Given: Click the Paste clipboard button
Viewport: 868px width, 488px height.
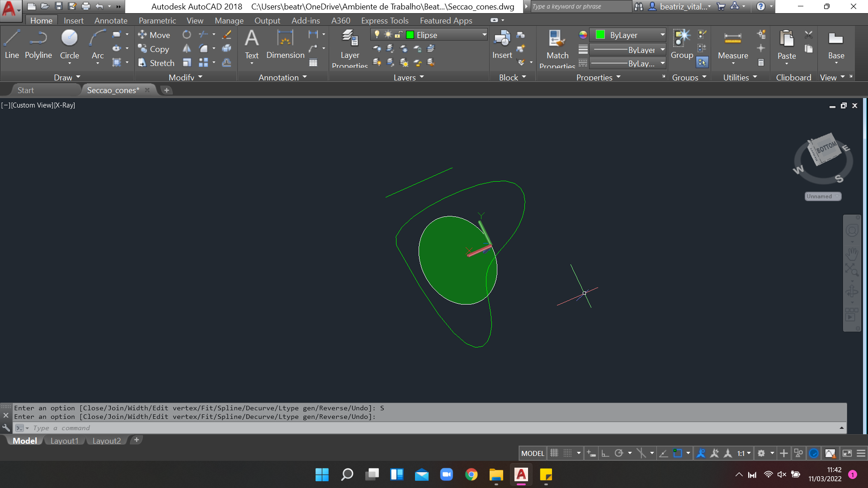Looking at the screenshot, I should point(787,44).
